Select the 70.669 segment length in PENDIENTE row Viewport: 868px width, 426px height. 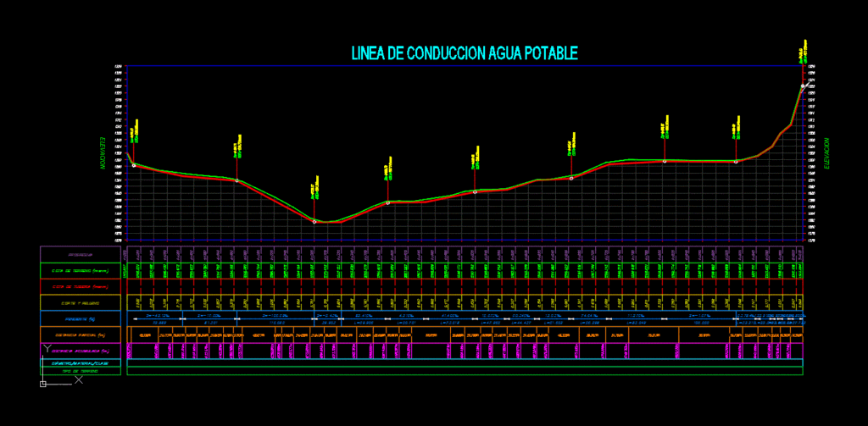pyautogui.click(x=159, y=323)
